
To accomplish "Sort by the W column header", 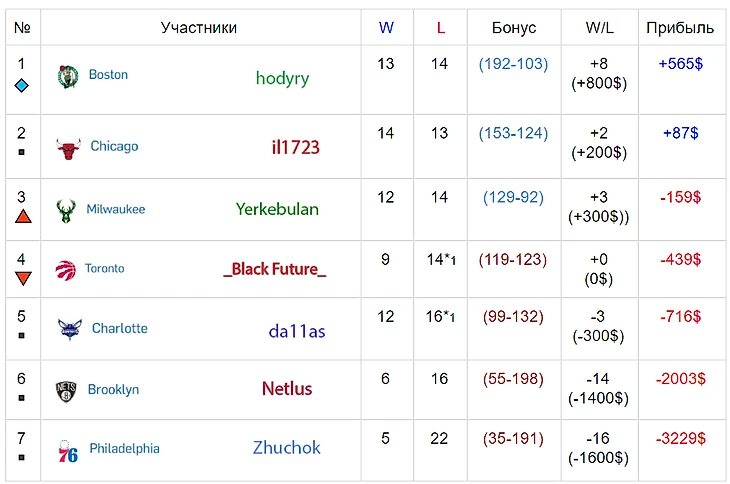I will click(x=386, y=28).
